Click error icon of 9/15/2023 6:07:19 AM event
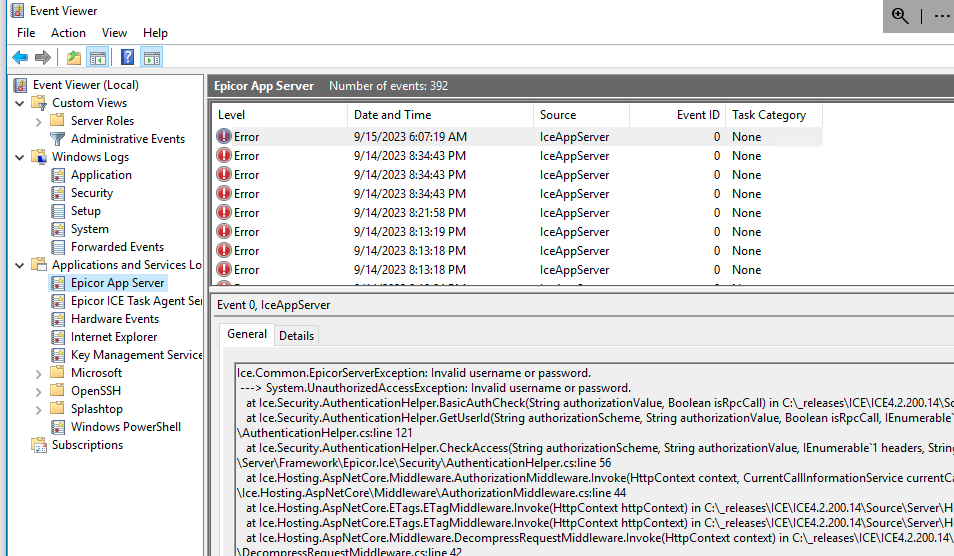 point(224,136)
